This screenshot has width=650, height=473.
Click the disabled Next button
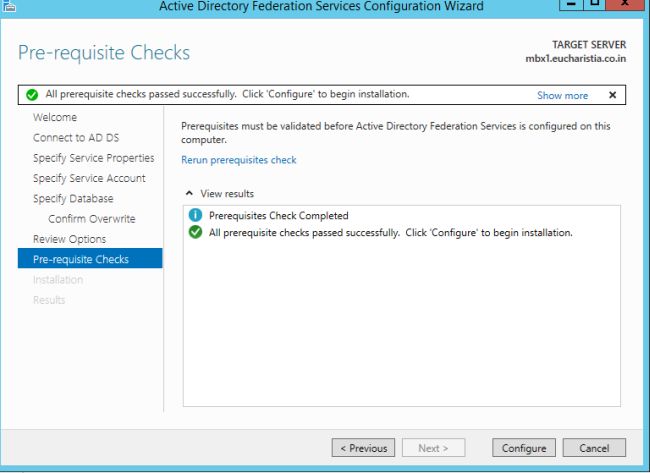point(433,448)
